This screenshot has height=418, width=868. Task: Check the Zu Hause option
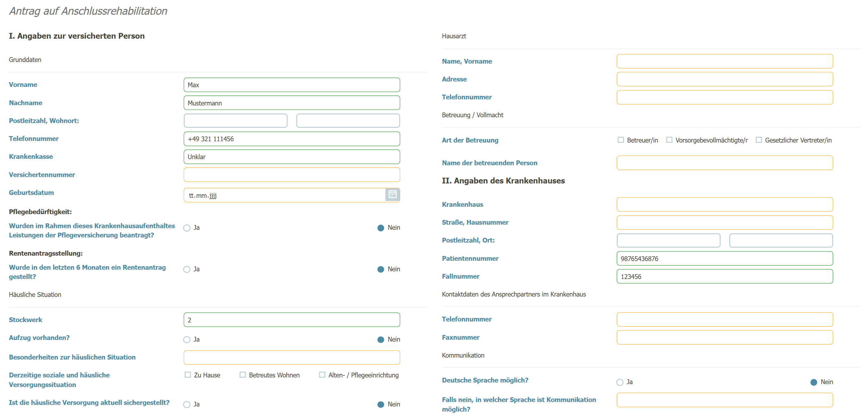188,375
